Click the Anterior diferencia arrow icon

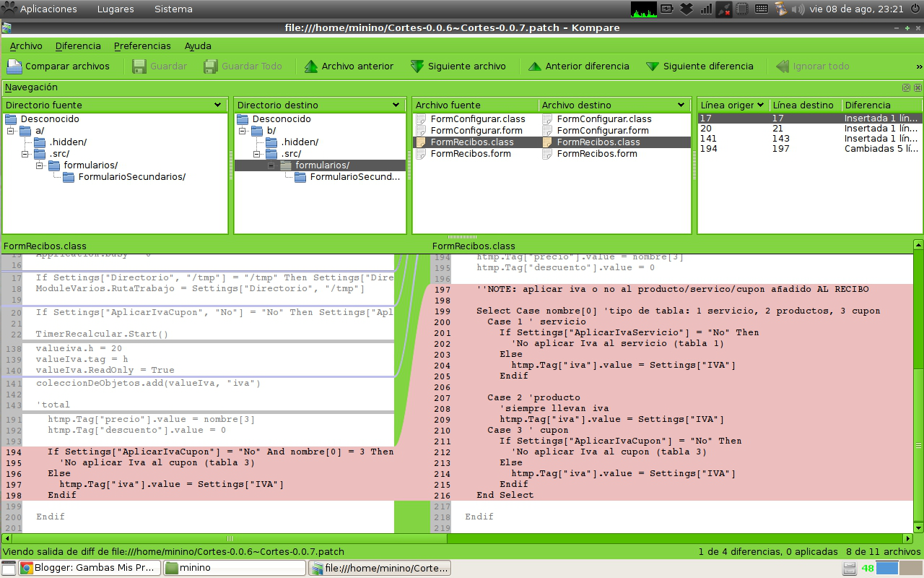pyautogui.click(x=534, y=66)
